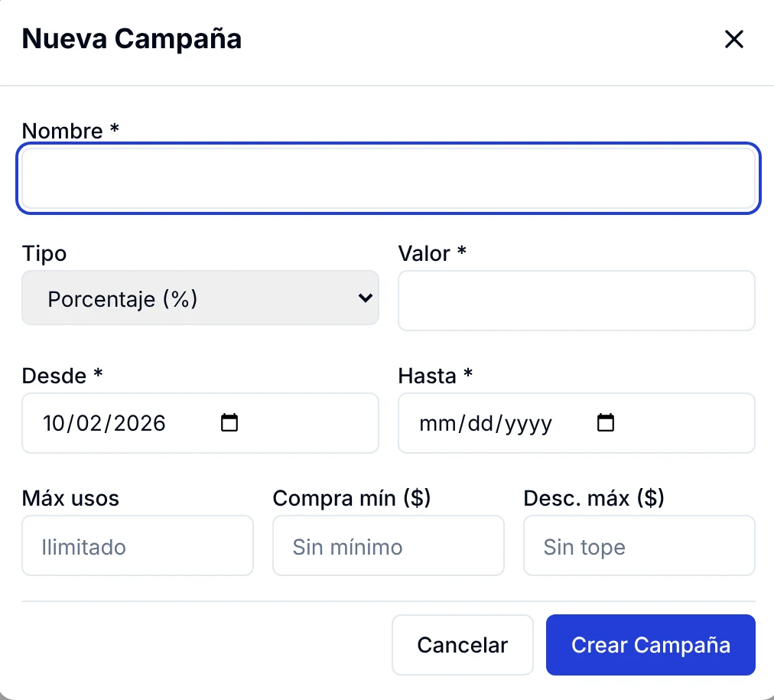
Task: Open the Tipo dropdown showing Porcentaje (%)
Action: point(200,298)
